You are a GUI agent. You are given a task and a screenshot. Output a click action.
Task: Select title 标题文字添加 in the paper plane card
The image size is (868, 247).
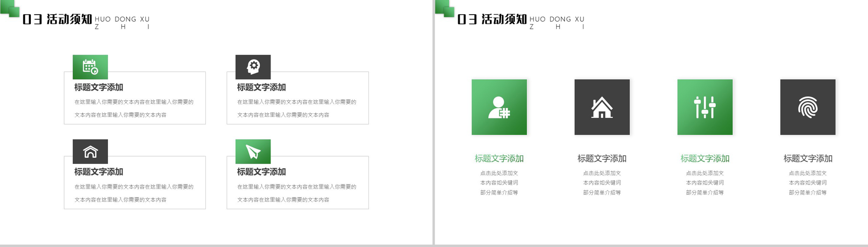click(261, 172)
